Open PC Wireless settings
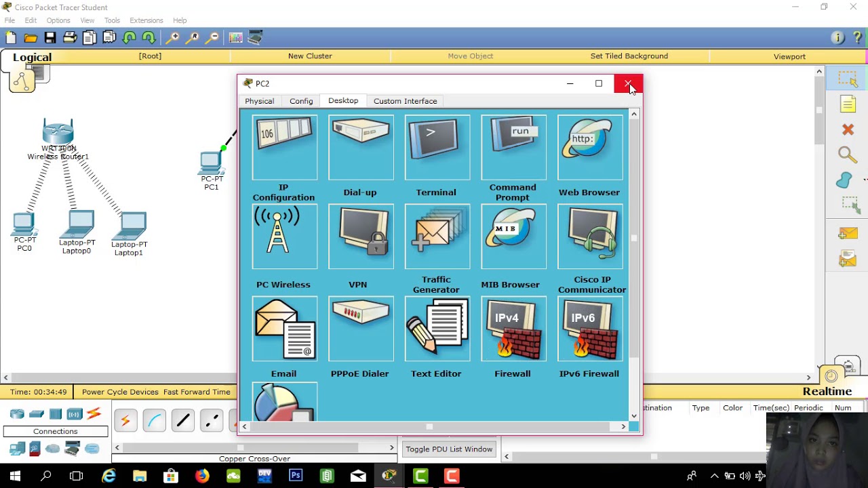The image size is (868, 488). click(284, 237)
